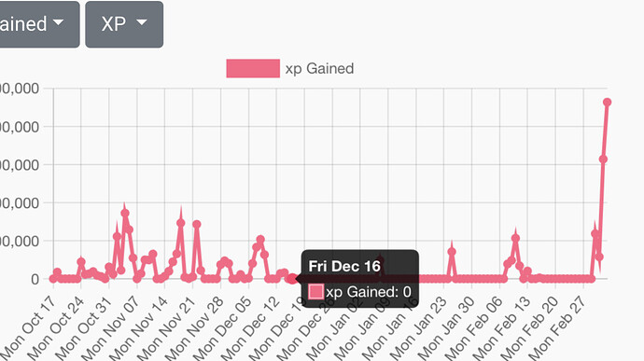Click the pink swatch inside the tooltip
This screenshot has height=361, width=644.
[x=315, y=292]
